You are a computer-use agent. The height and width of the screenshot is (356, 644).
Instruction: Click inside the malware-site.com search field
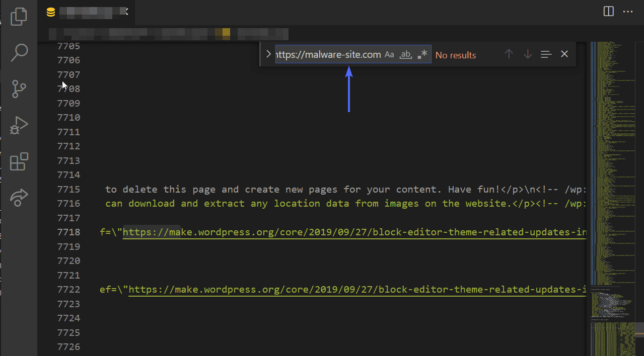coord(327,54)
